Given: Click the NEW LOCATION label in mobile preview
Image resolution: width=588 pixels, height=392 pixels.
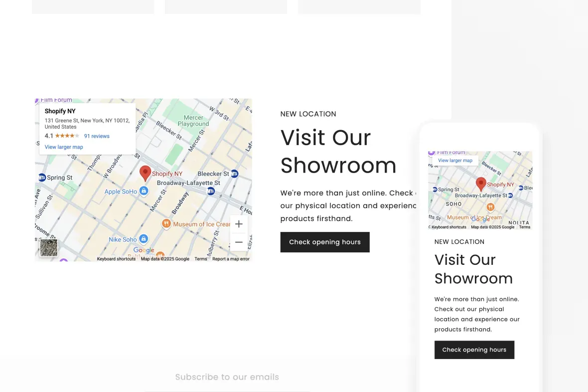Looking at the screenshot, I should (x=459, y=242).
